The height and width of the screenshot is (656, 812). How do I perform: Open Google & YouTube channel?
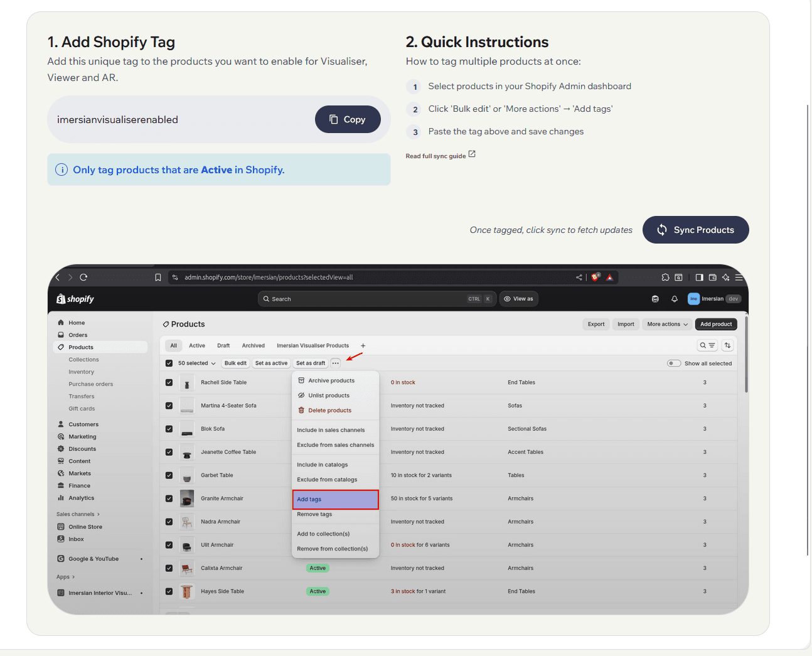(x=93, y=559)
